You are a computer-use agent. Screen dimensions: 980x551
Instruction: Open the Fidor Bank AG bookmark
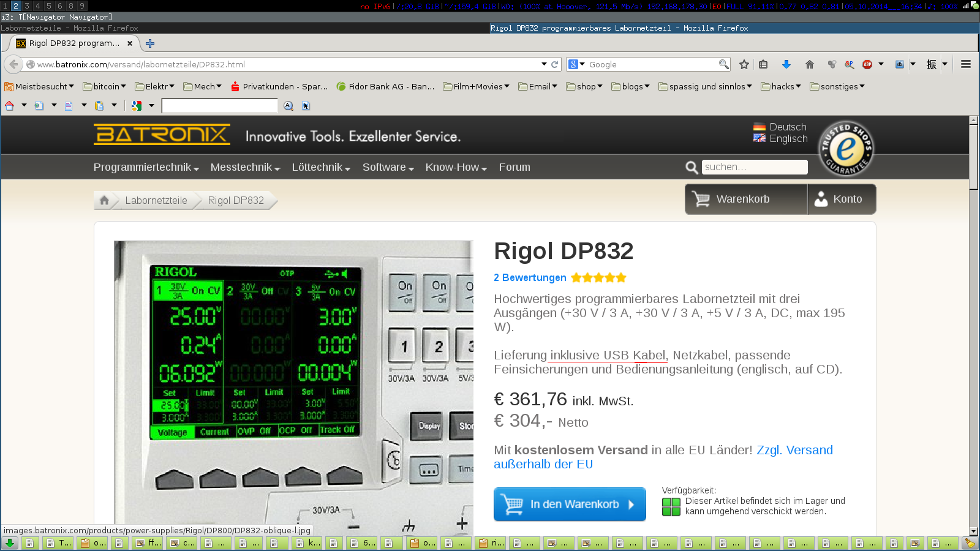tap(385, 87)
